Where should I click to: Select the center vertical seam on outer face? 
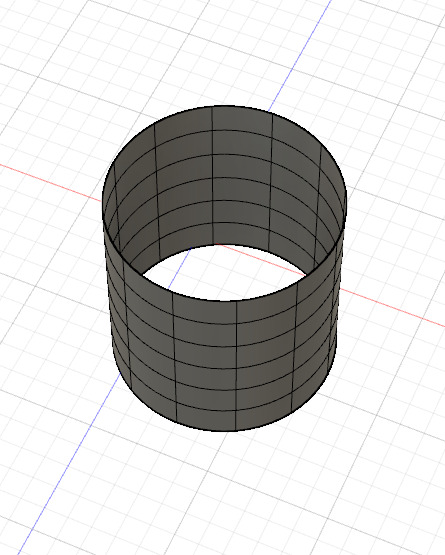click(236, 366)
